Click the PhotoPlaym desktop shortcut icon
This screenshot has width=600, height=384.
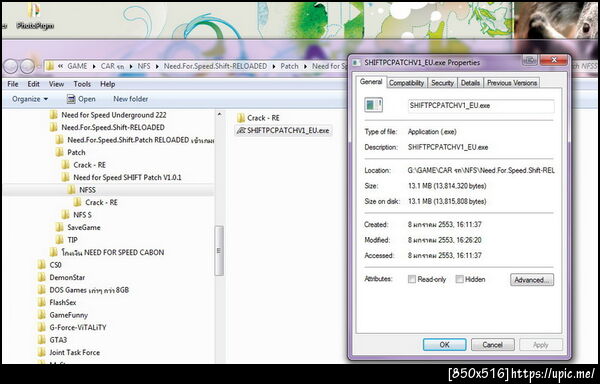(x=34, y=11)
